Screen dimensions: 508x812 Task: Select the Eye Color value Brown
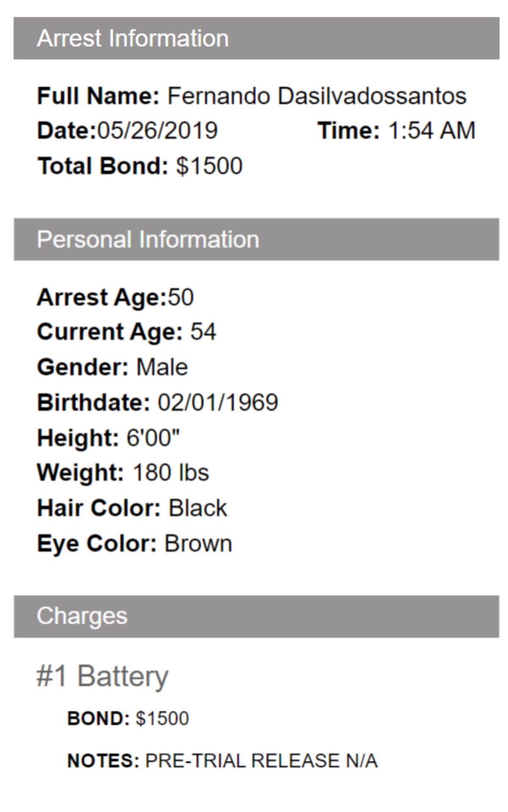pyautogui.click(x=198, y=544)
